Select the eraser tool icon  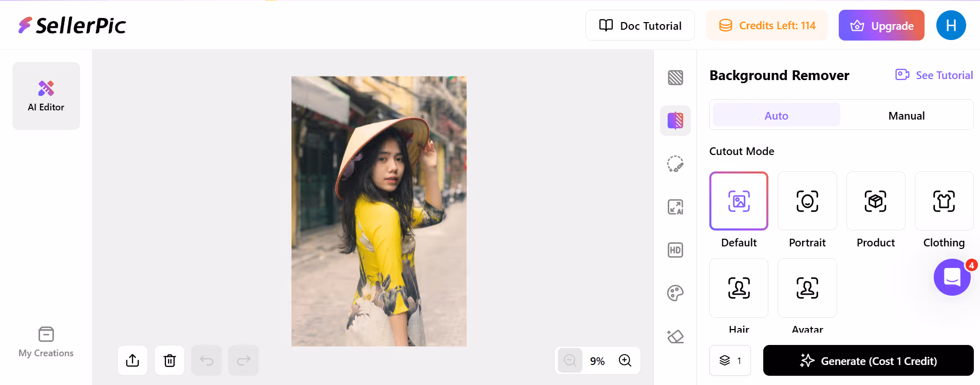tap(675, 336)
